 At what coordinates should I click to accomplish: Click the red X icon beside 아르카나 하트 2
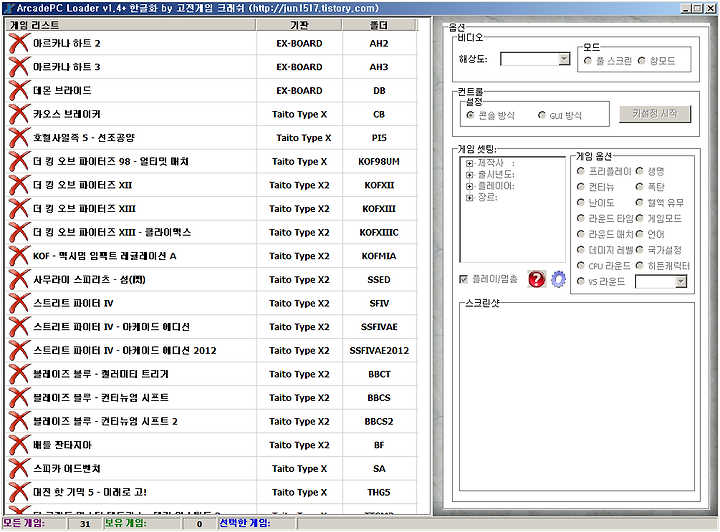19,43
